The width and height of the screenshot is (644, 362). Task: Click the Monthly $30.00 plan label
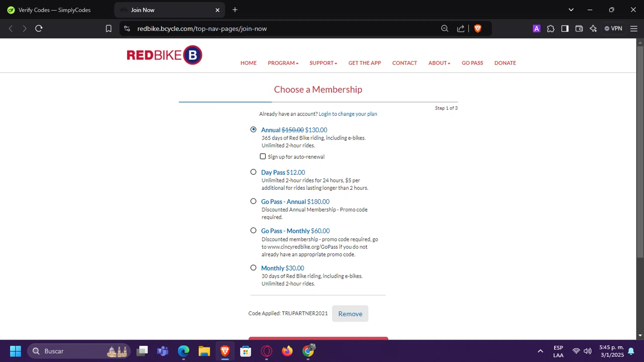click(283, 268)
